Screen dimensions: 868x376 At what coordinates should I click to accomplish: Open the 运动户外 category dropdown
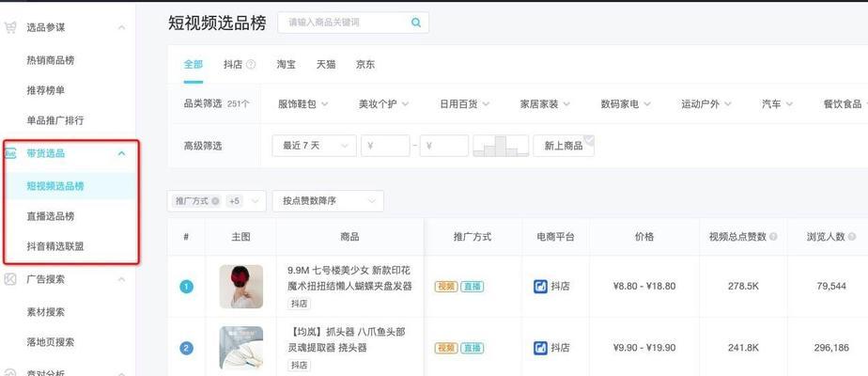[x=706, y=104]
